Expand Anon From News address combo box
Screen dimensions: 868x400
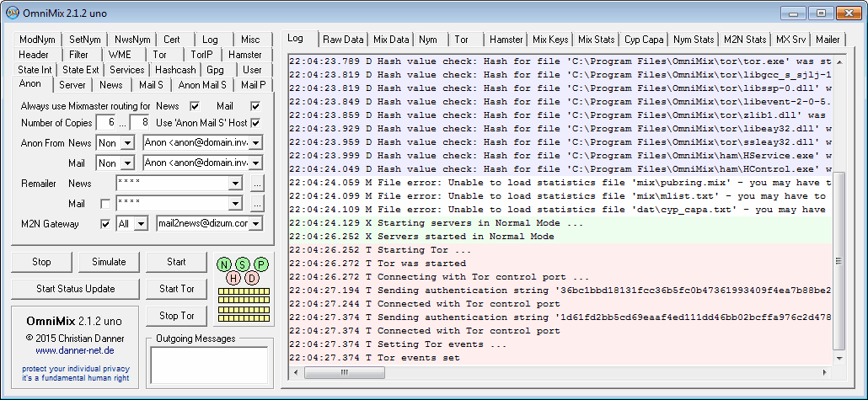click(x=255, y=143)
